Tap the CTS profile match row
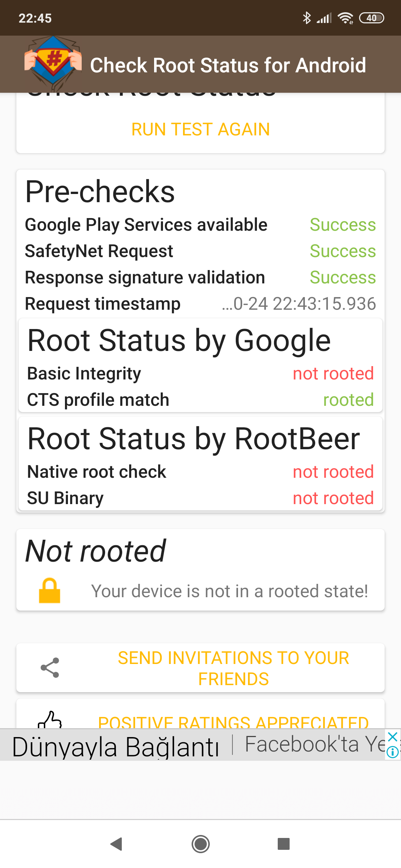Image resolution: width=401 pixels, height=868 pixels. coord(200,400)
